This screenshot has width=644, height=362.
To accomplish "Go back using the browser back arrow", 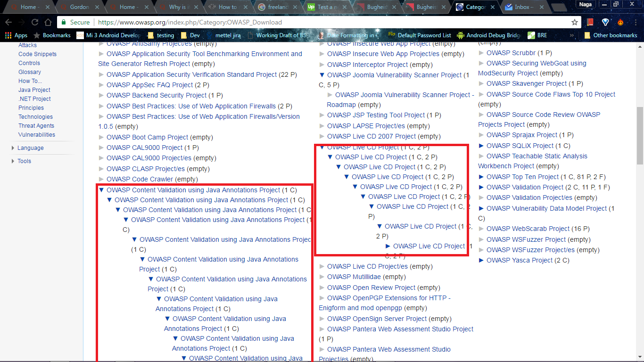I will pos(8,22).
